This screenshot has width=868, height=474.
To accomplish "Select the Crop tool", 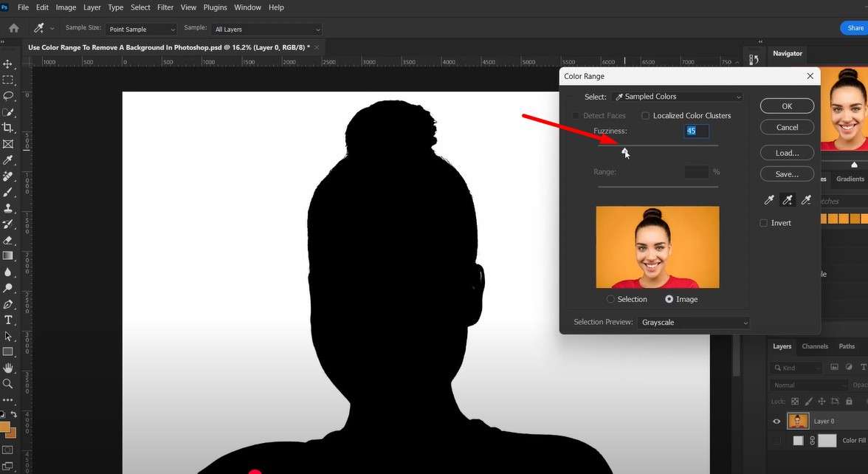I will pos(7,128).
